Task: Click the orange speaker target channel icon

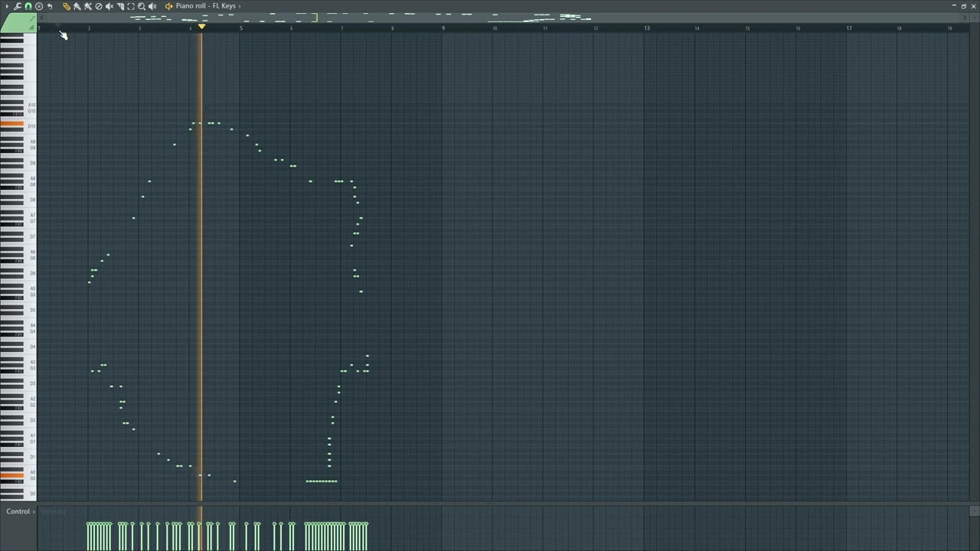Action: [169, 6]
